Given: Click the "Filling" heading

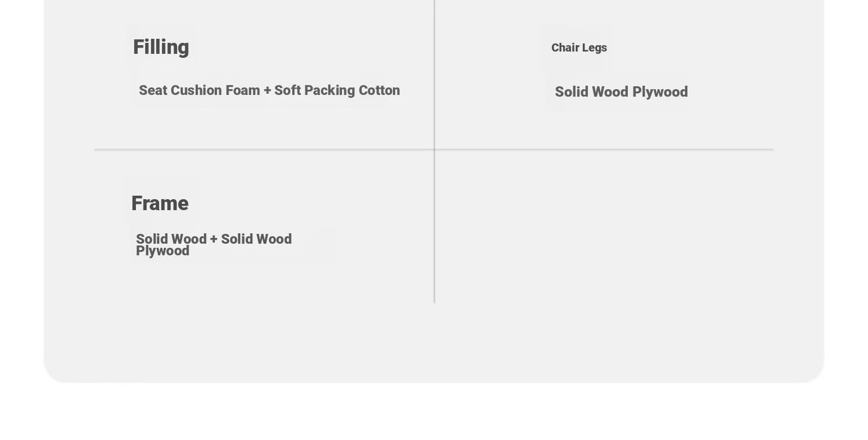Looking at the screenshot, I should [161, 47].
